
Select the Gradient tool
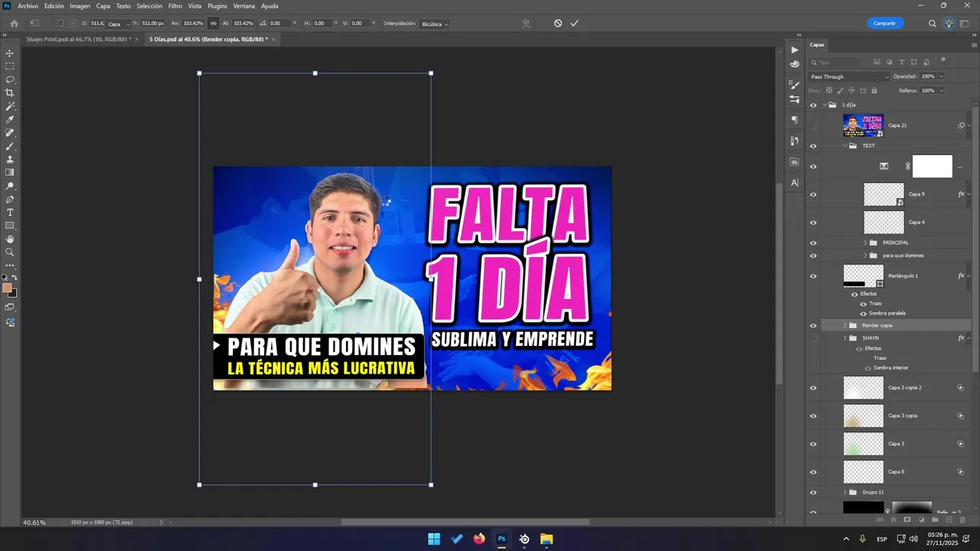coord(10,172)
